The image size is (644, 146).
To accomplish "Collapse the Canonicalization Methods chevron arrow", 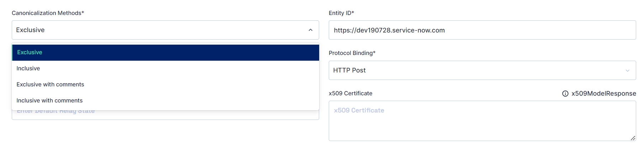I will point(310,30).
